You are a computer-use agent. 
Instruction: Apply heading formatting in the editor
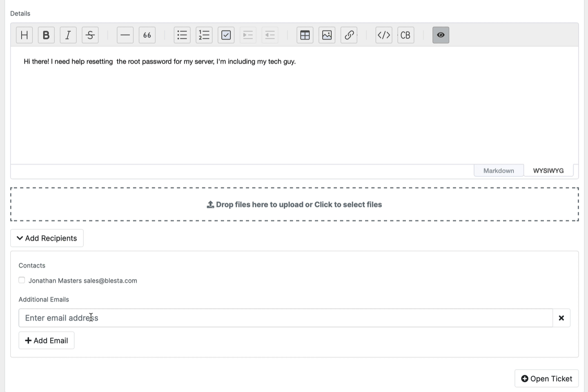pos(24,35)
